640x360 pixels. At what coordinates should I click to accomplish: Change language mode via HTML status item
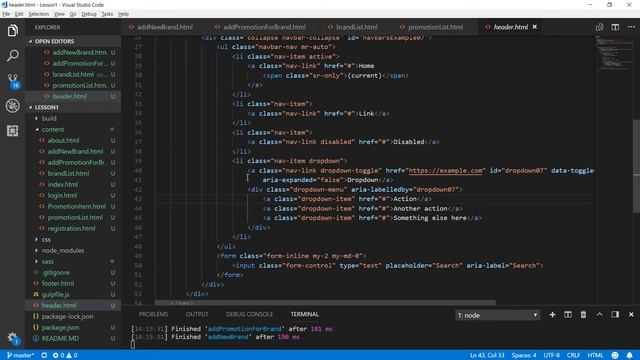pos(595,355)
